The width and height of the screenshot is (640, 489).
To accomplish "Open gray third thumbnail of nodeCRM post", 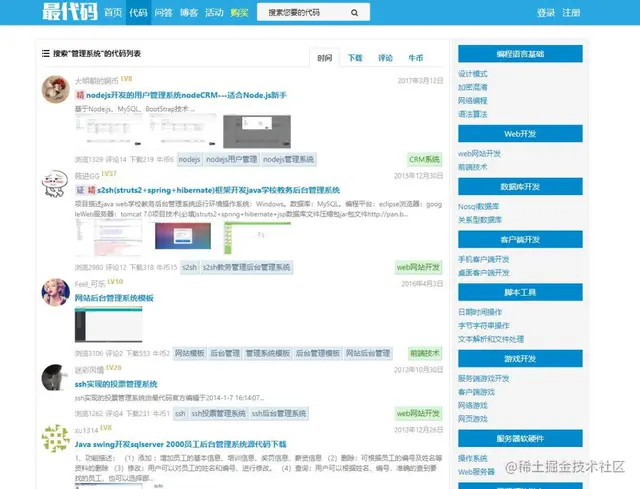I will pyautogui.click(x=257, y=131).
